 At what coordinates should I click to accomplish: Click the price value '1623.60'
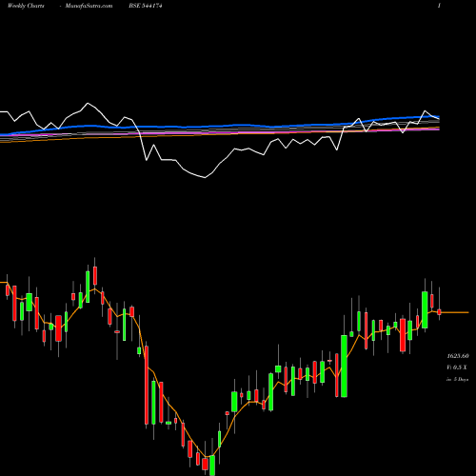458,356
